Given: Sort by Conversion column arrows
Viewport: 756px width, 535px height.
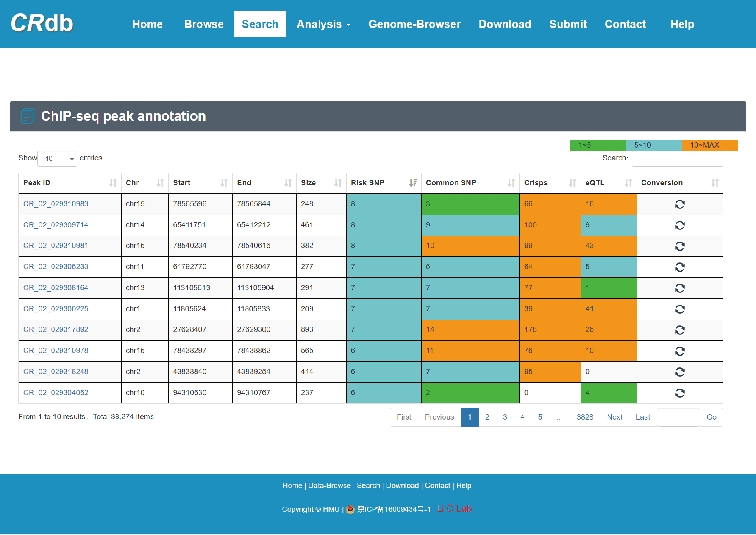Looking at the screenshot, I should point(714,183).
